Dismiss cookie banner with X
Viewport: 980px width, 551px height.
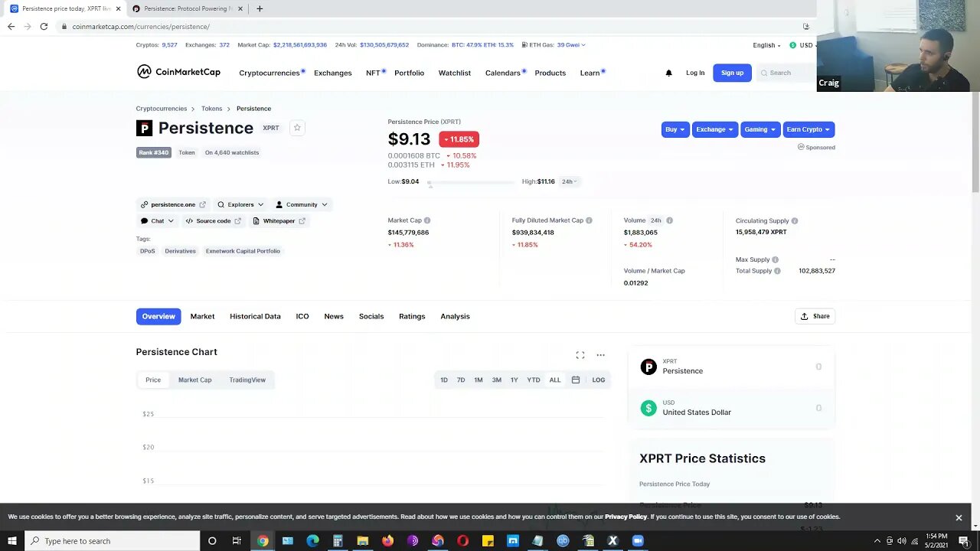coord(959,517)
